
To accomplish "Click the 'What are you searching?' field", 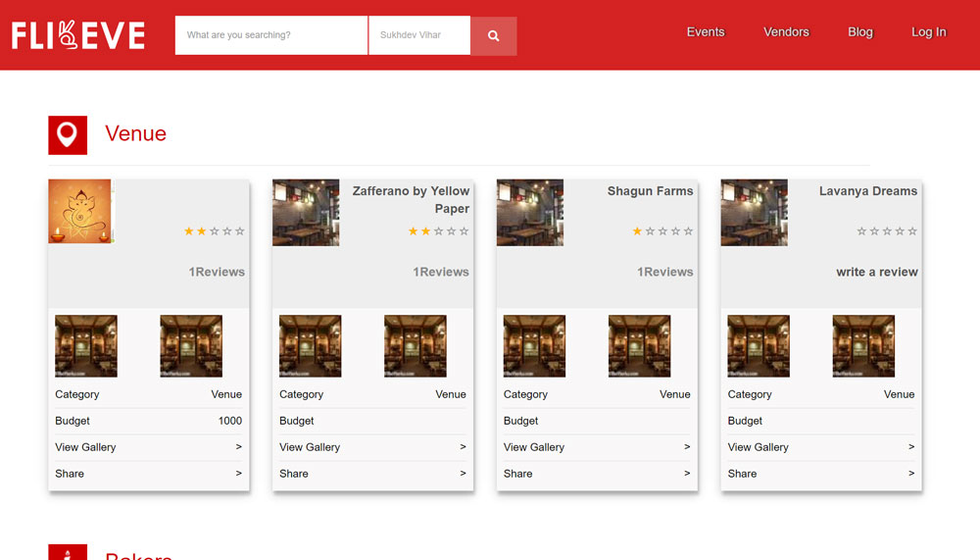I will [271, 35].
